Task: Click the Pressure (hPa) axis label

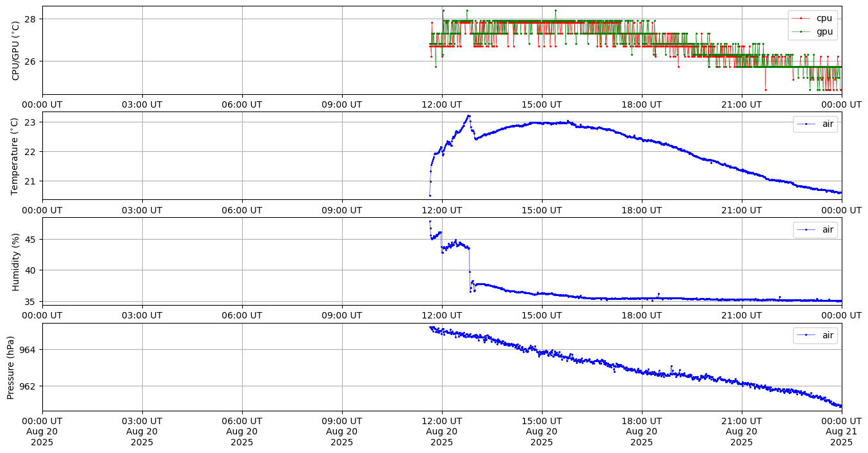Action: tap(11, 367)
